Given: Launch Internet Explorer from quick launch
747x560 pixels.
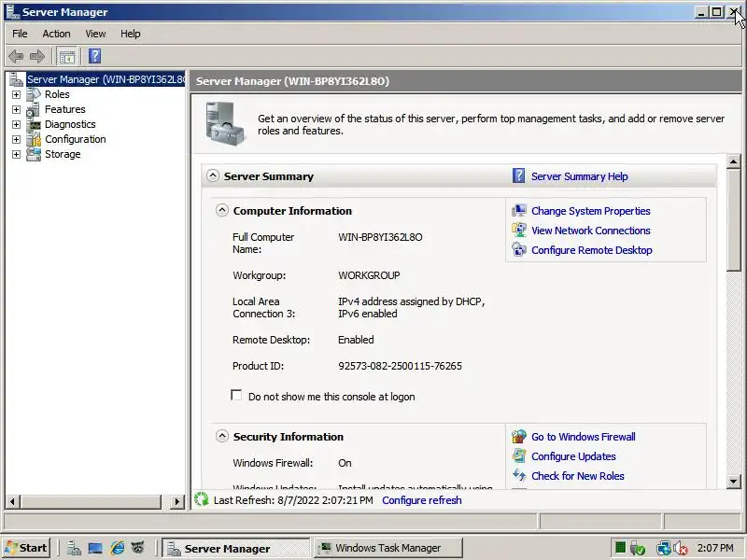Looking at the screenshot, I should coord(118,548).
